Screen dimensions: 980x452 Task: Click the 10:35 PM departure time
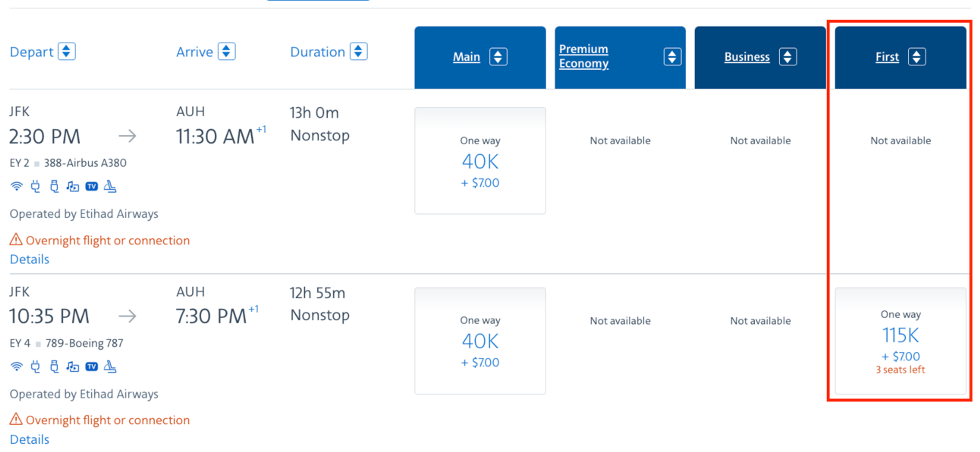pos(49,316)
